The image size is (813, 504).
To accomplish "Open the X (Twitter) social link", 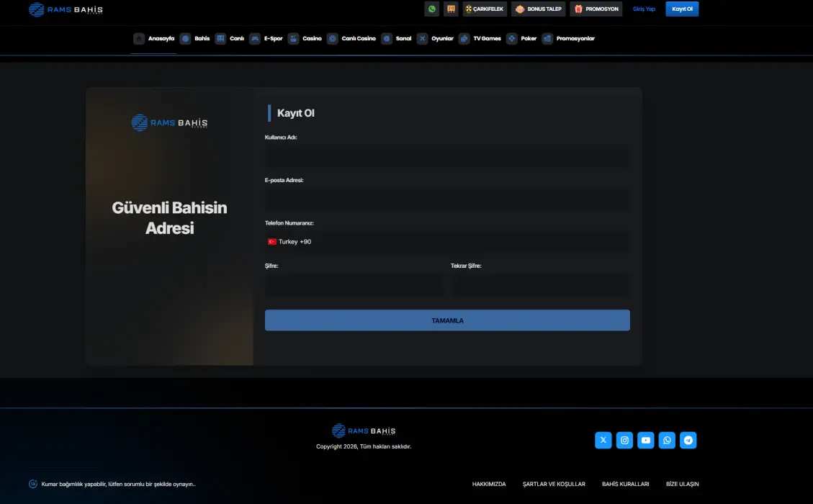I will pos(603,441).
